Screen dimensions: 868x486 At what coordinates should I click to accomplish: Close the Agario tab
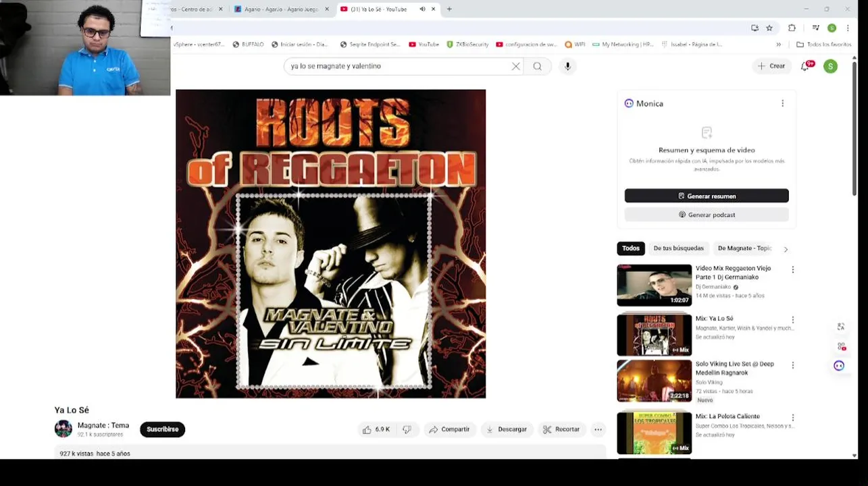(x=327, y=9)
